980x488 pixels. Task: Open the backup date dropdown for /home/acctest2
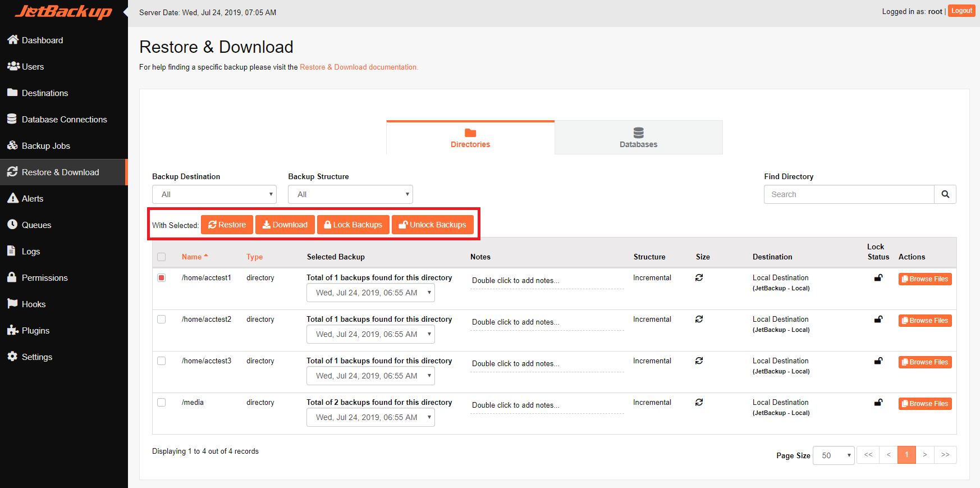click(x=370, y=334)
